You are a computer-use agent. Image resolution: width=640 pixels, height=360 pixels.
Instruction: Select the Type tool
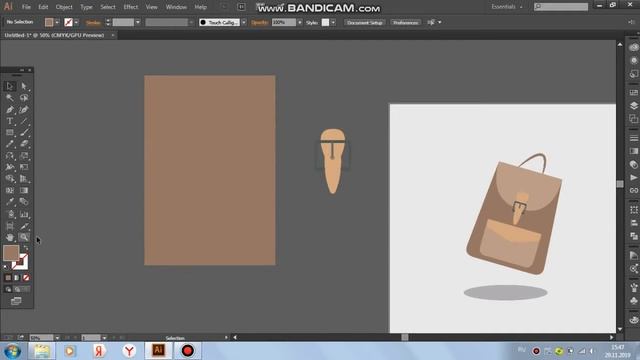coord(10,121)
